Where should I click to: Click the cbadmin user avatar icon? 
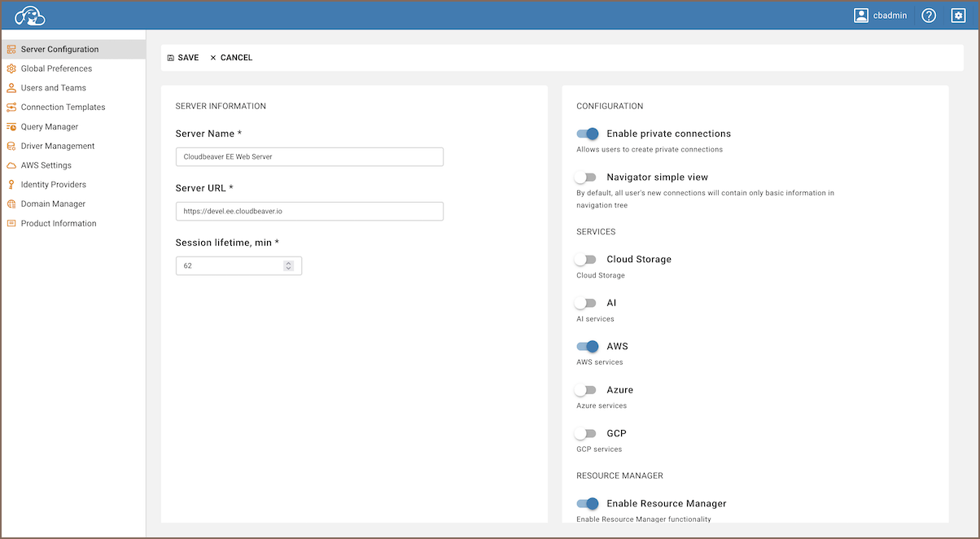[x=861, y=15]
